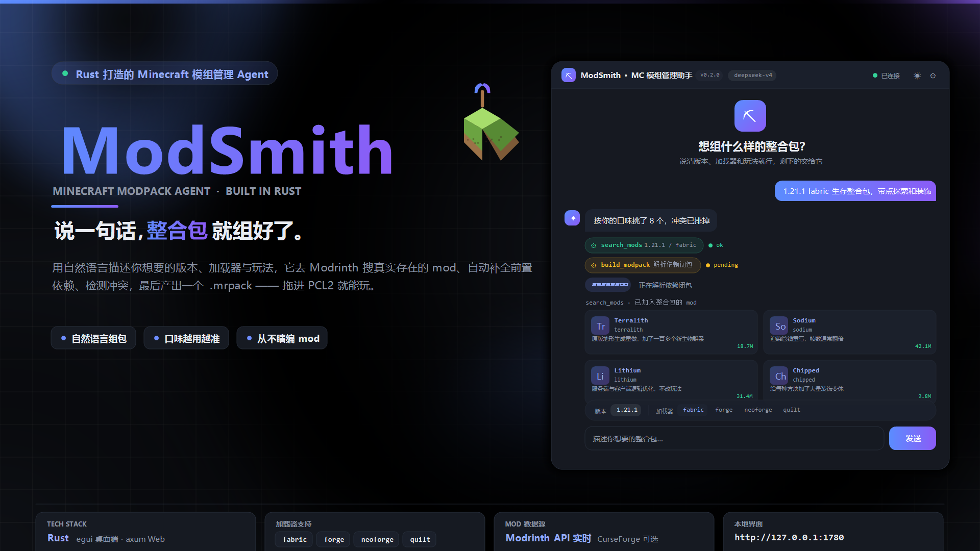Focus the 描述你想要的整合包 input field

[x=734, y=438]
